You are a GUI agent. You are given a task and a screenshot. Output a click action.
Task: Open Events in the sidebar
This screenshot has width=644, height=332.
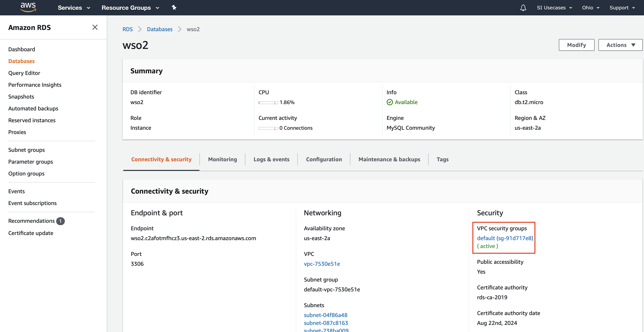tap(16, 191)
